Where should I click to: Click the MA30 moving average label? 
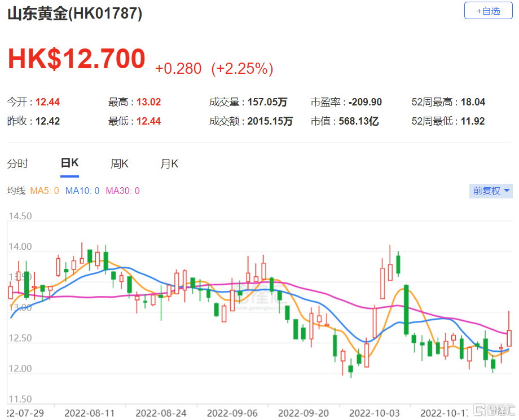(x=122, y=191)
